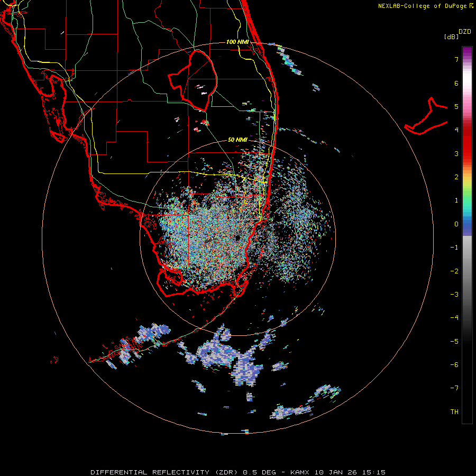Click the red island outline at right edge

tap(426, 116)
